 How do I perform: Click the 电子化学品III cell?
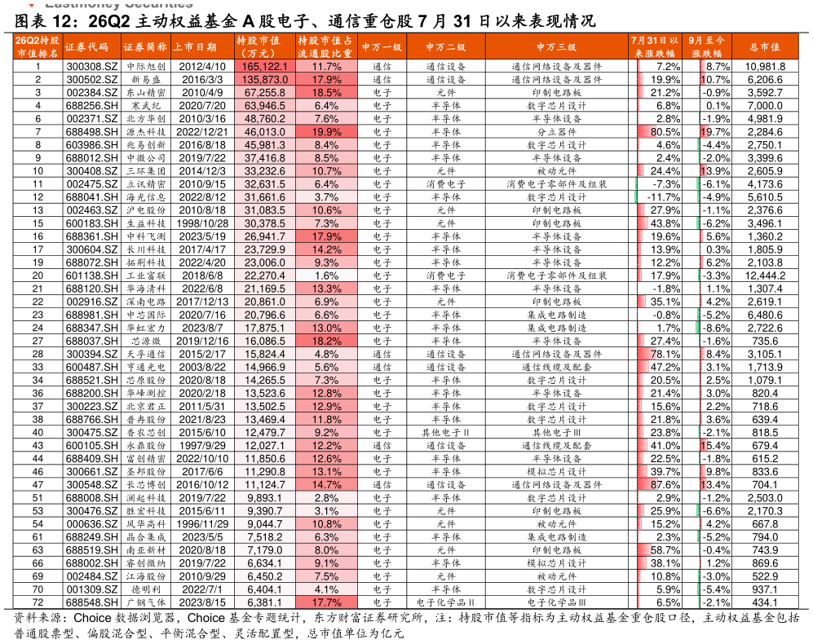pyautogui.click(x=556, y=602)
